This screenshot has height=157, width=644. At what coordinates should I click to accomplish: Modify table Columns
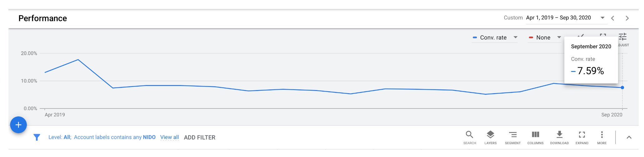coord(535,137)
